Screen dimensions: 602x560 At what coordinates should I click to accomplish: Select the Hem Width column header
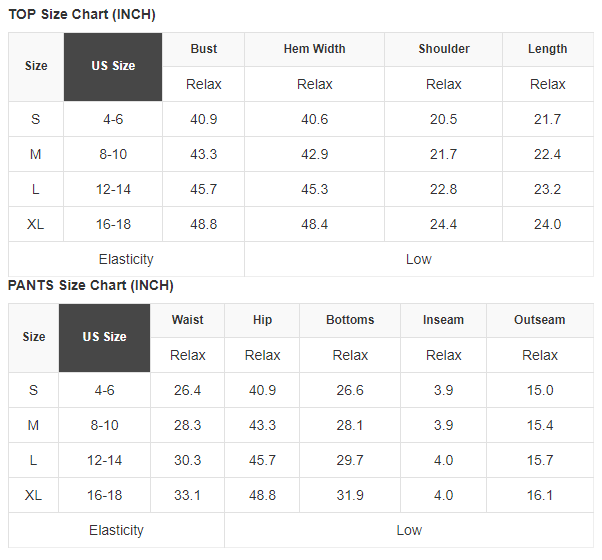314,49
